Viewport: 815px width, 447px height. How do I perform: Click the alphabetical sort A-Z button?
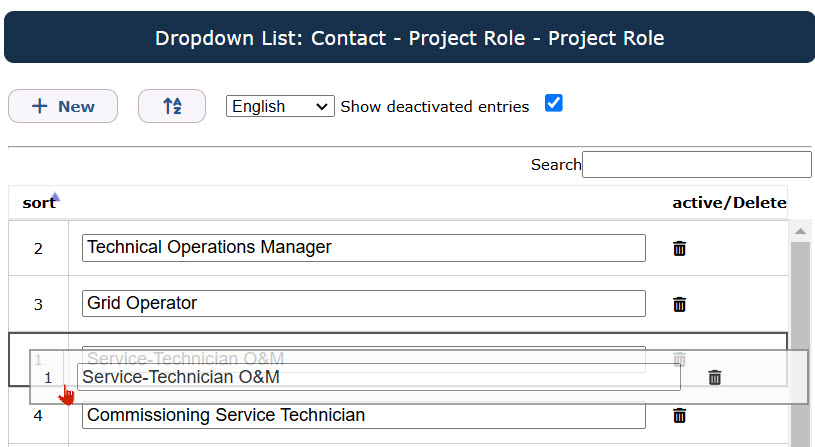coord(172,106)
